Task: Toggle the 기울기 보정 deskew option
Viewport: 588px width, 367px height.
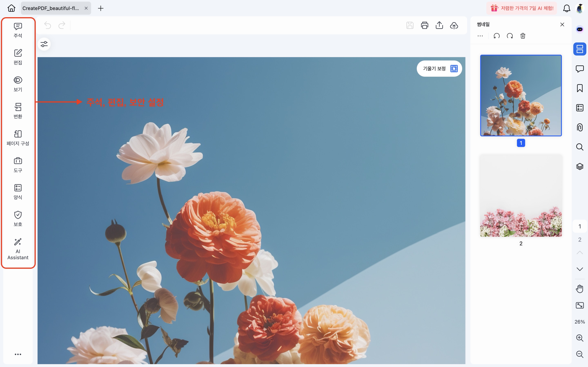Action: pyautogui.click(x=439, y=69)
